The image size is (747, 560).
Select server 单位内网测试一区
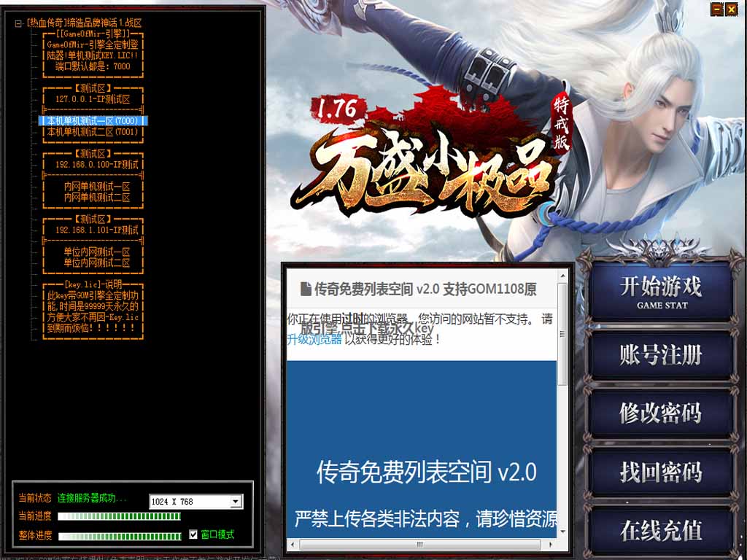(x=93, y=252)
